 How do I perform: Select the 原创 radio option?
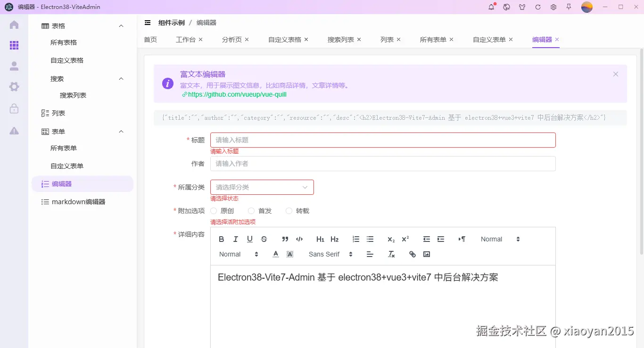tap(214, 211)
